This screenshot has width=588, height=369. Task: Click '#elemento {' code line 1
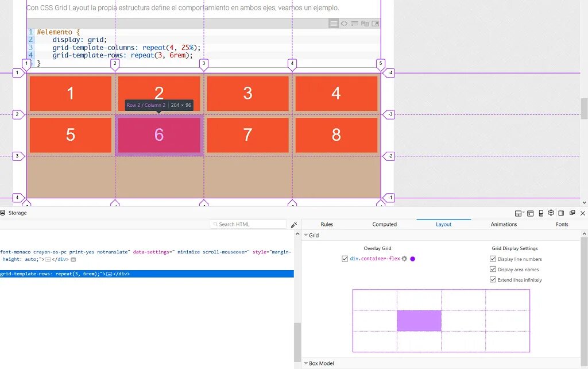(58, 32)
